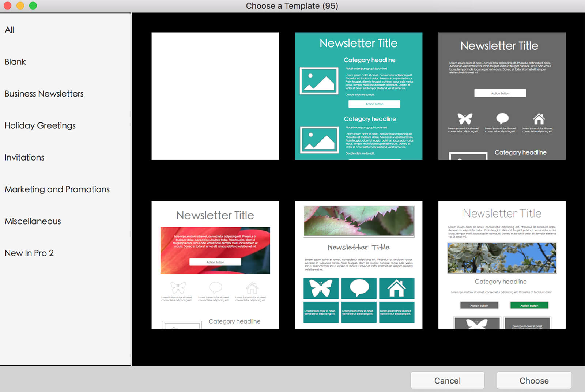Select the Invitations category
The width and height of the screenshot is (585, 392).
click(24, 157)
